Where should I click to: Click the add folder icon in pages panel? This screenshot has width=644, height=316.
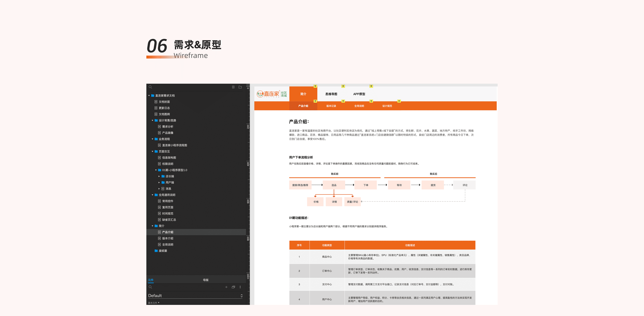pyautogui.click(x=240, y=87)
